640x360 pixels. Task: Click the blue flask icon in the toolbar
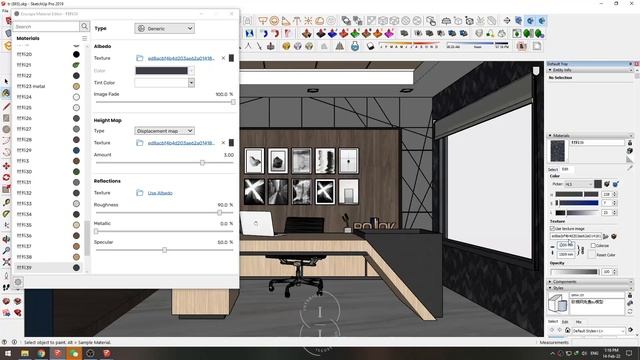click(x=355, y=46)
